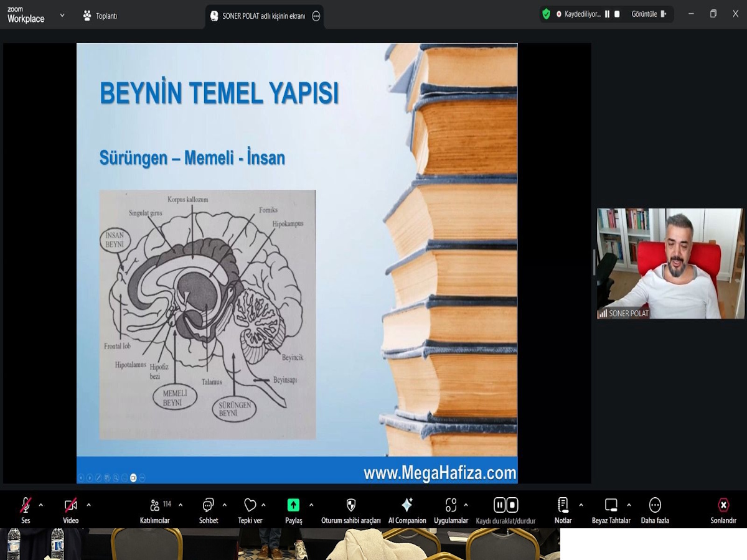The height and width of the screenshot is (560, 747).
Task: Click the green encryption shield icon
Action: (546, 14)
